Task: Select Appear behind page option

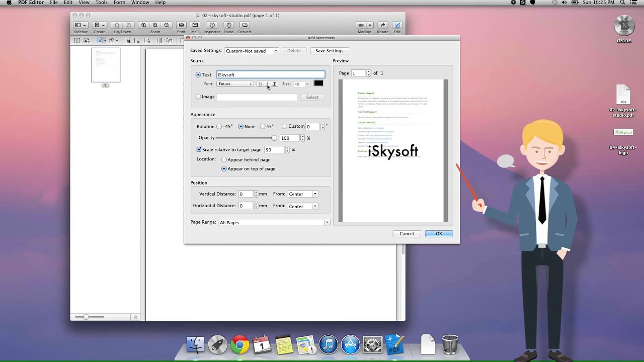Action: (x=224, y=160)
